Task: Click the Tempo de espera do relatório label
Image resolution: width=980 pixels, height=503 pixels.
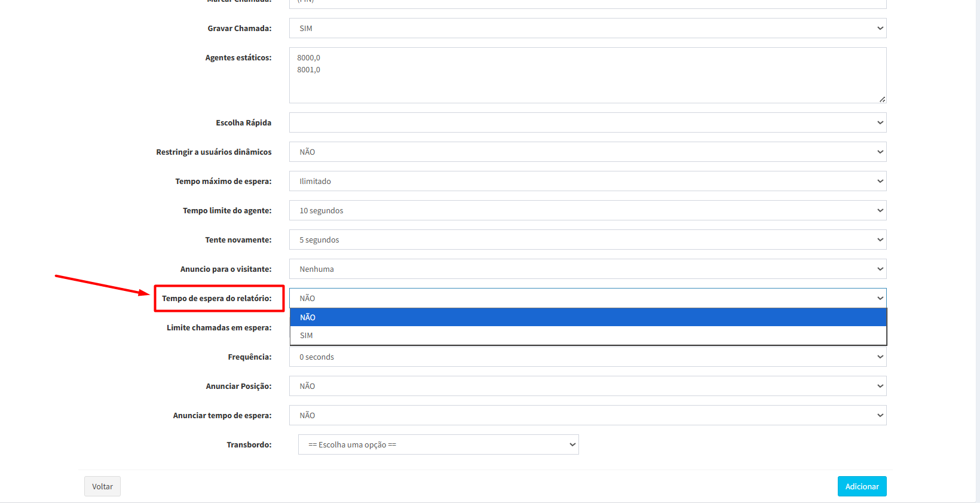Action: point(216,298)
